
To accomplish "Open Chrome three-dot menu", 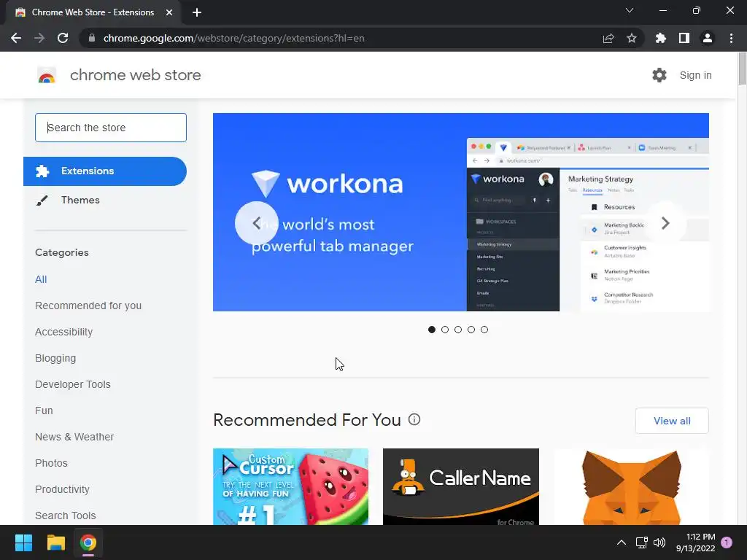I will tap(731, 38).
